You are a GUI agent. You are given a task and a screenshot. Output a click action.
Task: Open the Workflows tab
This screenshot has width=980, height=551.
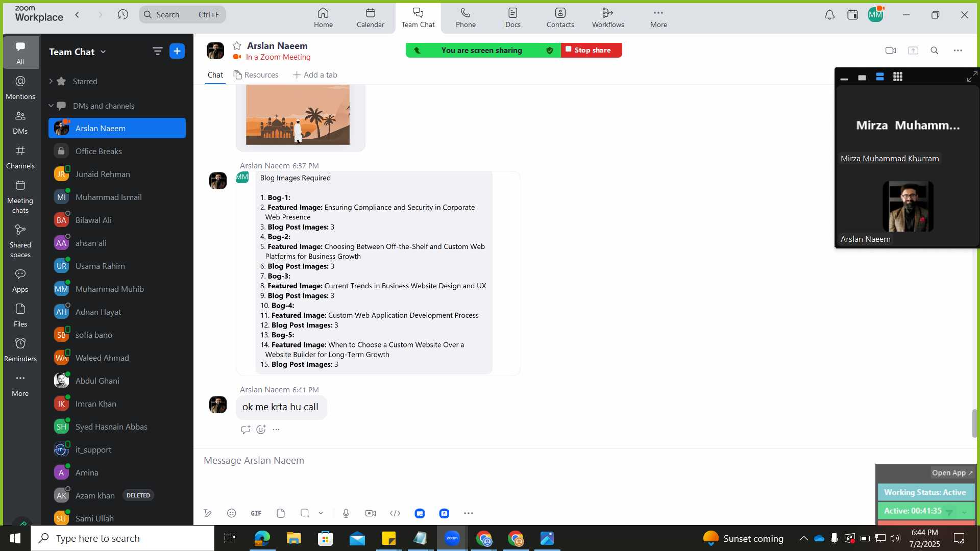pos(608,18)
